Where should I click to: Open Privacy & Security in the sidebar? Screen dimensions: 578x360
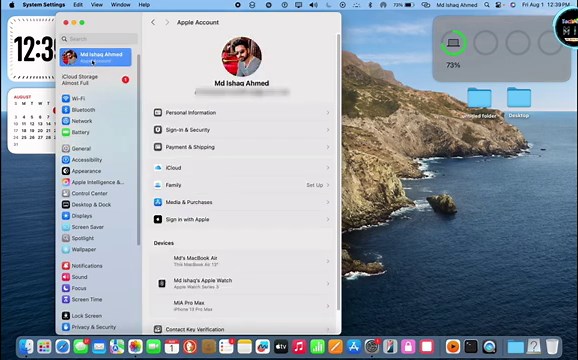(x=89, y=327)
